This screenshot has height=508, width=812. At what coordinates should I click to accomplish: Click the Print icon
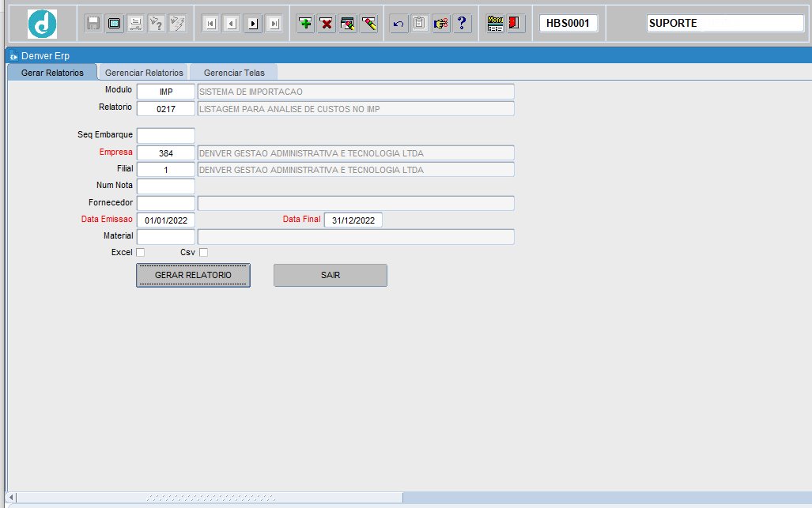pyautogui.click(x=136, y=23)
